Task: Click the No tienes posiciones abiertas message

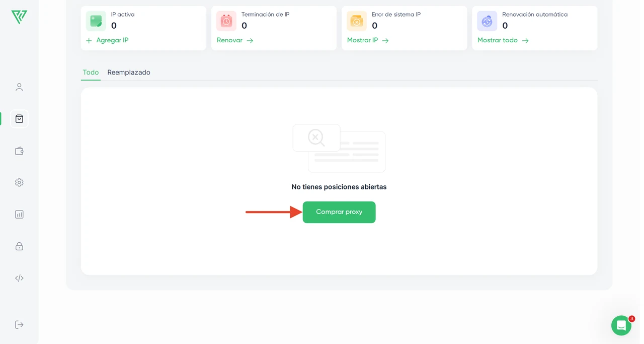Action: tap(339, 187)
